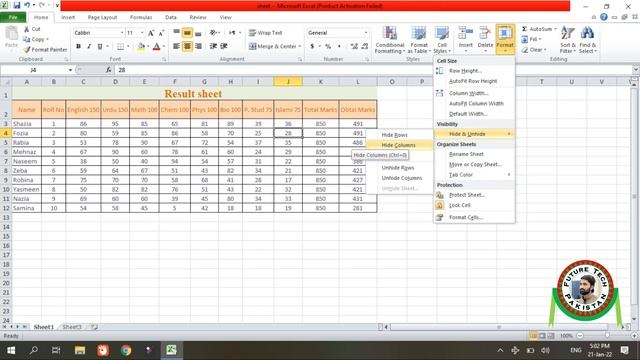The height and width of the screenshot is (360, 640).
Task: Click the Accounting dollar format icon
Action: (x=312, y=46)
